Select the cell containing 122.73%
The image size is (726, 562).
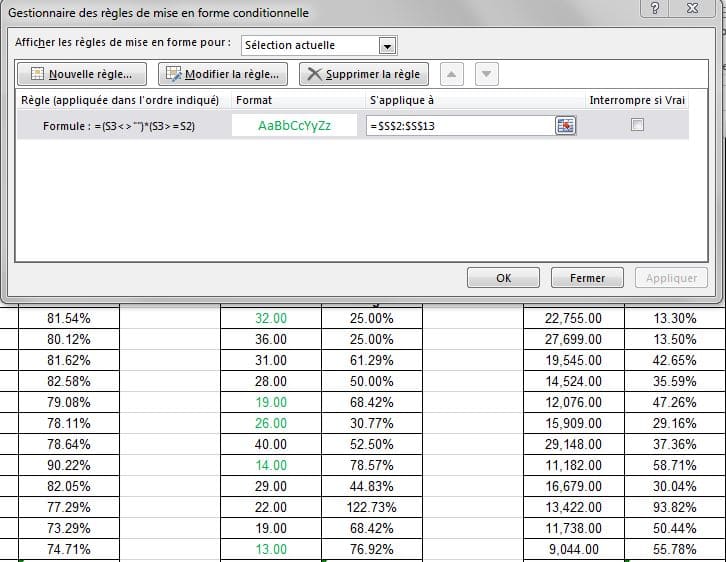(x=372, y=508)
